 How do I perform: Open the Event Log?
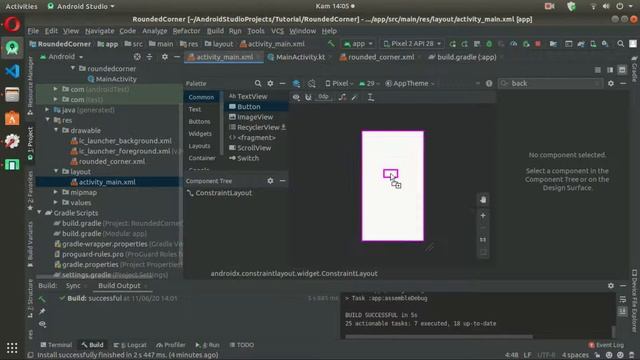coord(606,345)
